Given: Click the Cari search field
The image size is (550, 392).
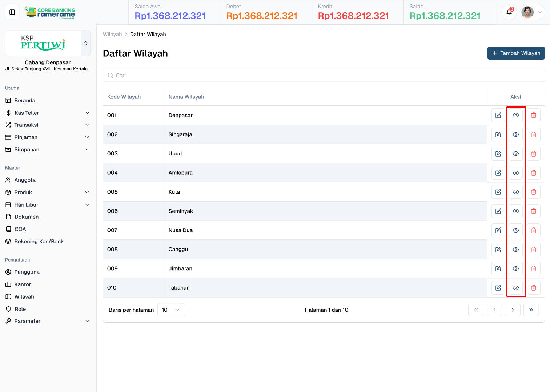Looking at the screenshot, I should [324, 75].
